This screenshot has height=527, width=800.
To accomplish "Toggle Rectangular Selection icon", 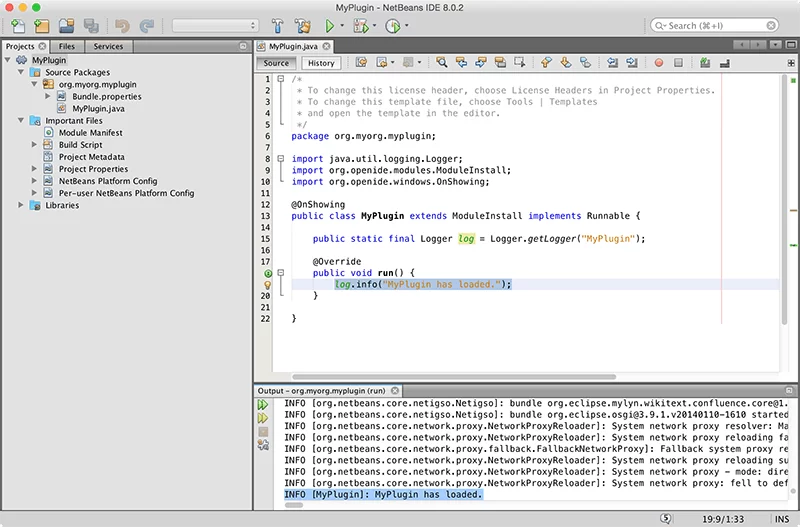I will pyautogui.click(x=519, y=63).
